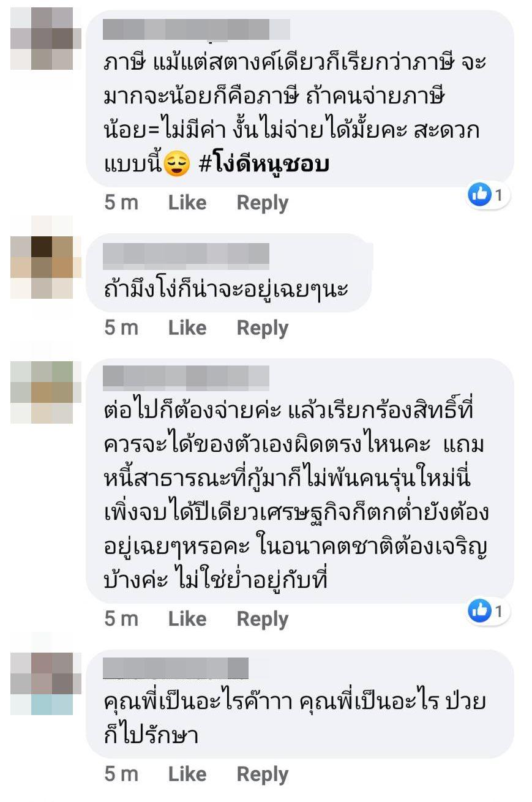Click the 5 m timestamp on first comment

(121, 203)
